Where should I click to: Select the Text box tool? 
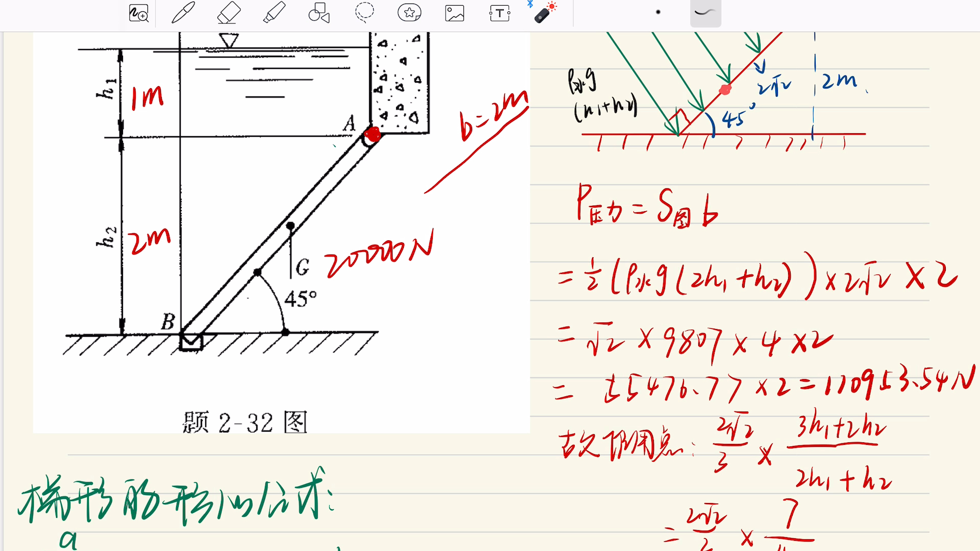[500, 13]
